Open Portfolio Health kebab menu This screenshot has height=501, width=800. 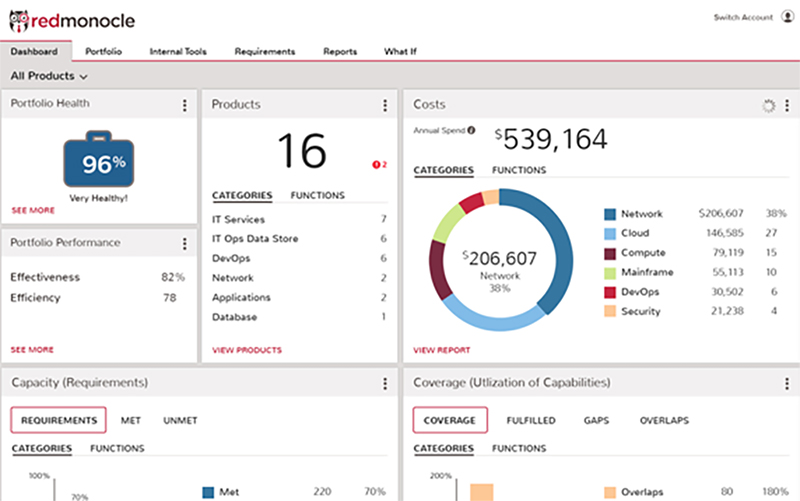184,105
